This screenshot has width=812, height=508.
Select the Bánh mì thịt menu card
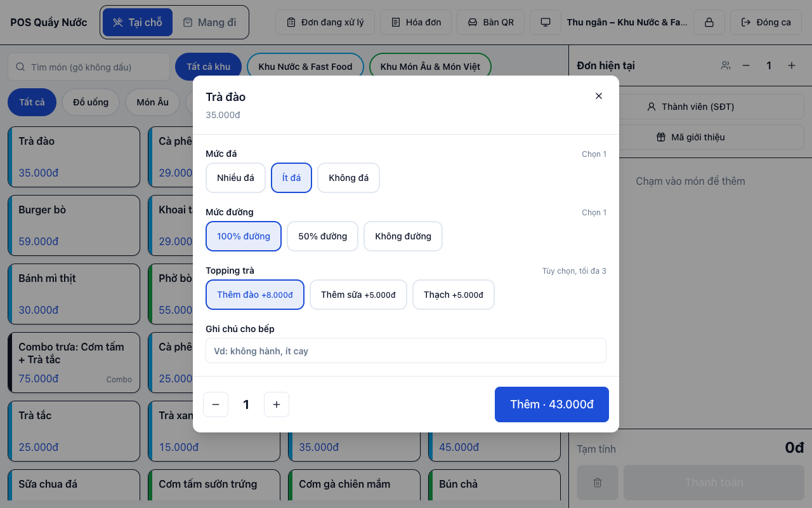(x=74, y=294)
